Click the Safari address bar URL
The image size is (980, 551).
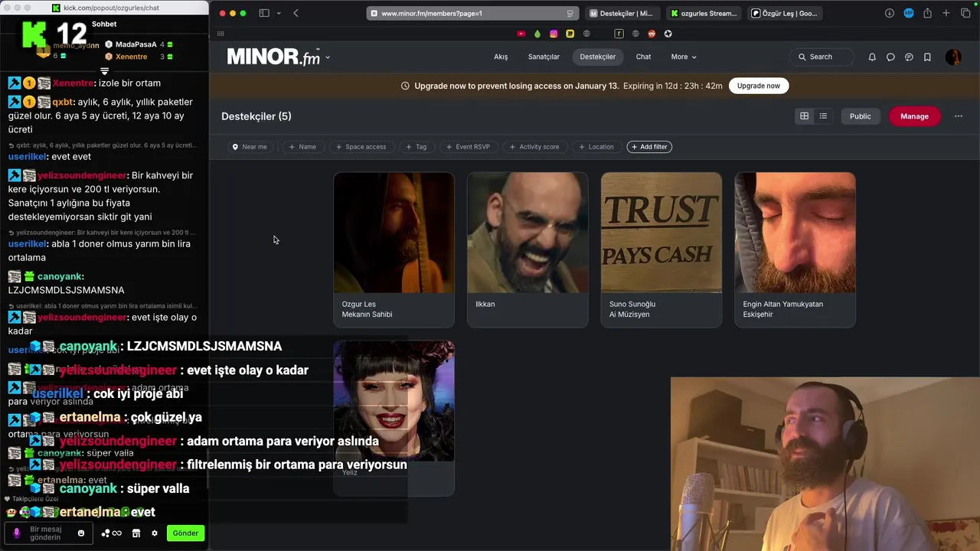click(472, 13)
